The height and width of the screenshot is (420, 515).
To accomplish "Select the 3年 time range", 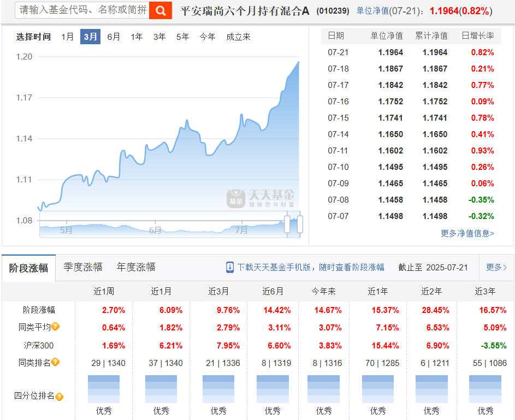I will point(159,37).
